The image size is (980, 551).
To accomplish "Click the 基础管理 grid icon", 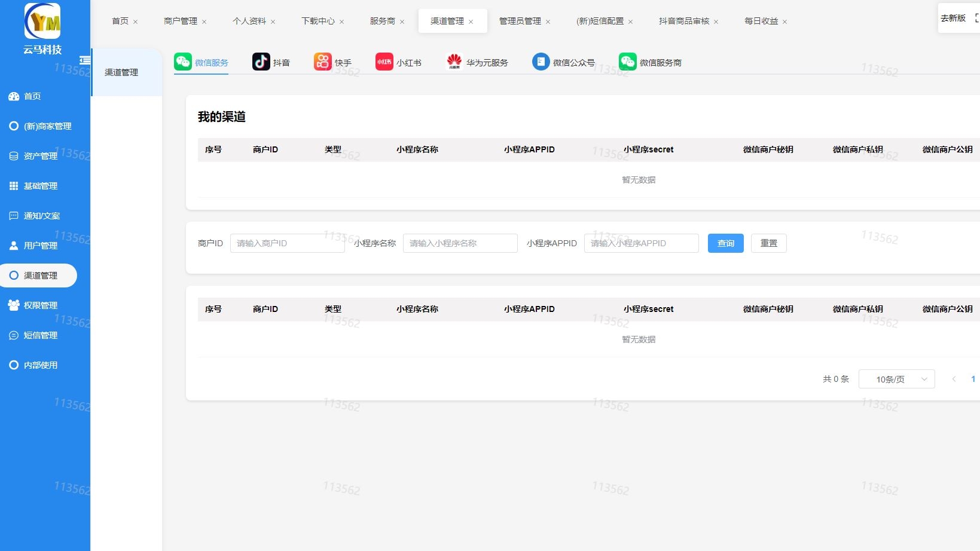I will pos(14,186).
